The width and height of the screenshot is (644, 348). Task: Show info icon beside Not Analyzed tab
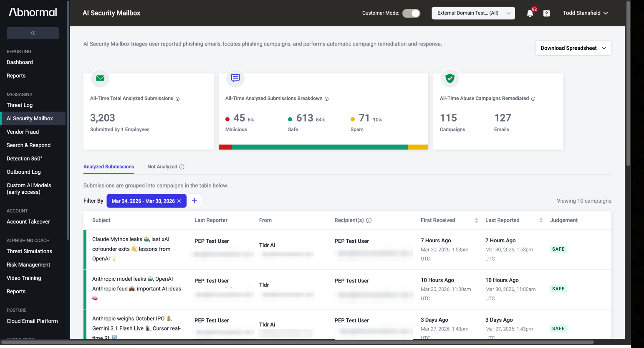tap(182, 167)
